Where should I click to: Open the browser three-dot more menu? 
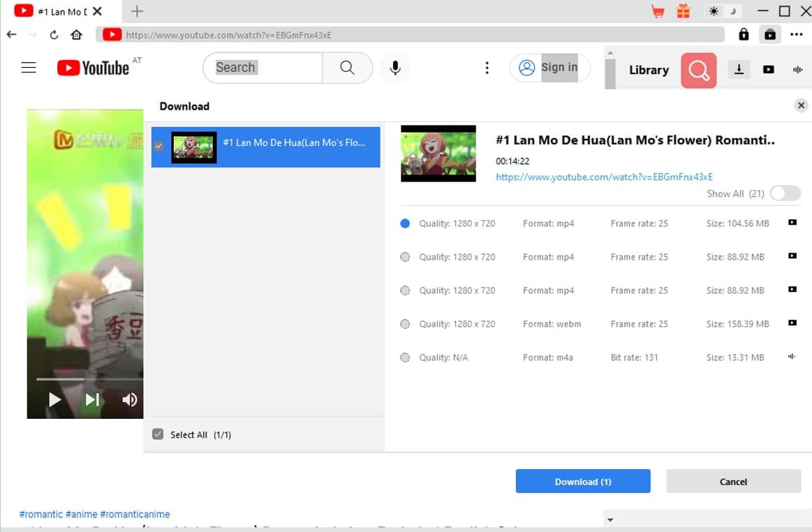tap(797, 34)
